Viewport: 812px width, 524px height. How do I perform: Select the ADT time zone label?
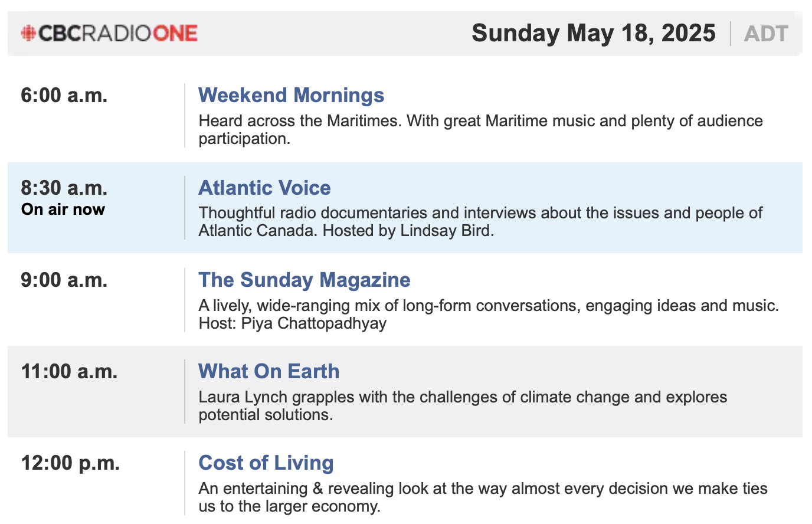(x=766, y=34)
